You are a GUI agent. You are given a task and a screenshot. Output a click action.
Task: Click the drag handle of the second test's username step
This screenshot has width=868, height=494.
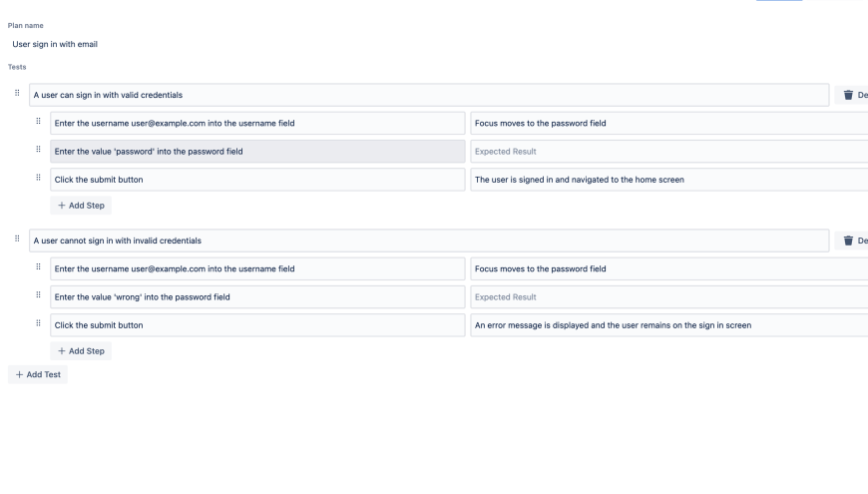point(39,267)
